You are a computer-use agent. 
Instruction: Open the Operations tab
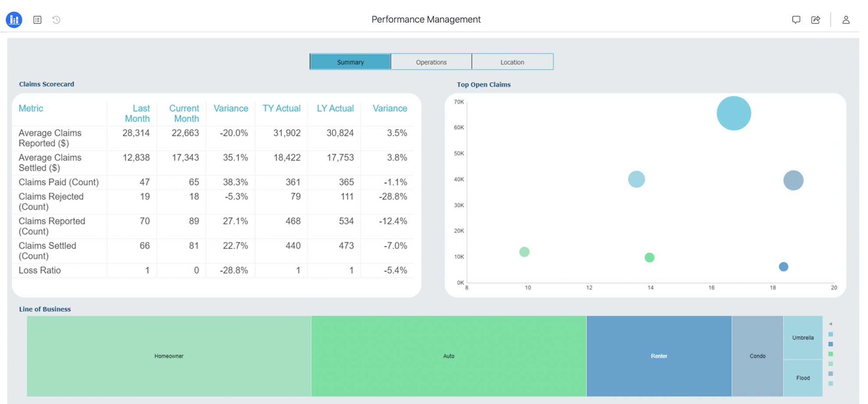[431, 62]
